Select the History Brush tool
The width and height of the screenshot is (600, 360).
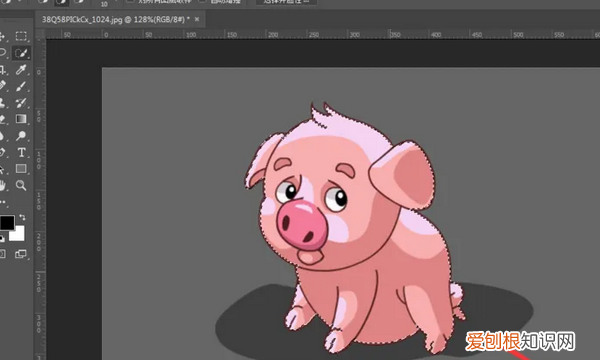[x=21, y=103]
